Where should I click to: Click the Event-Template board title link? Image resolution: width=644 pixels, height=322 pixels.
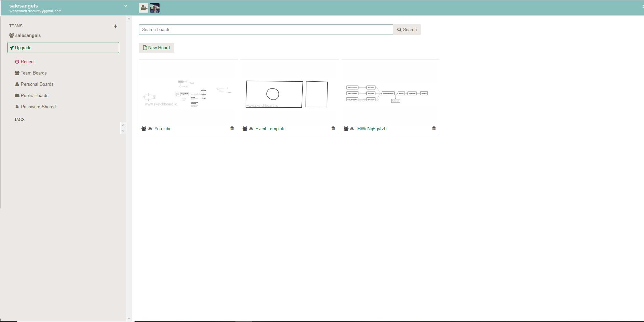pos(271,129)
